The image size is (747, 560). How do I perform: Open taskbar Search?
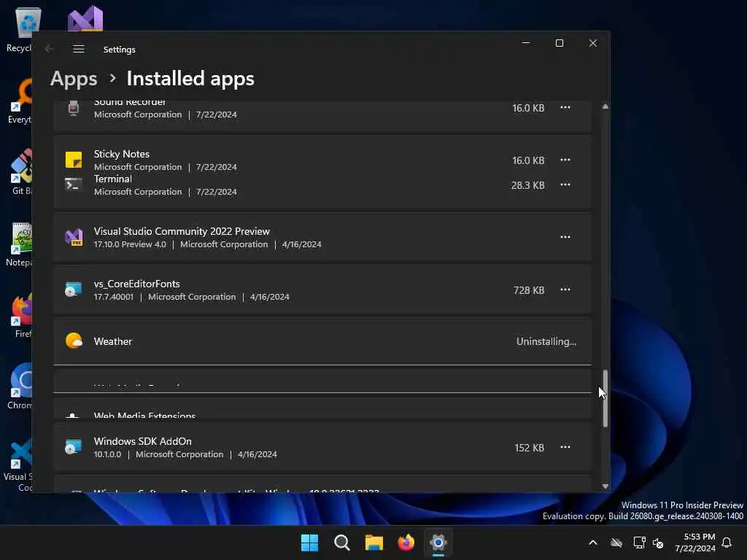point(341,542)
